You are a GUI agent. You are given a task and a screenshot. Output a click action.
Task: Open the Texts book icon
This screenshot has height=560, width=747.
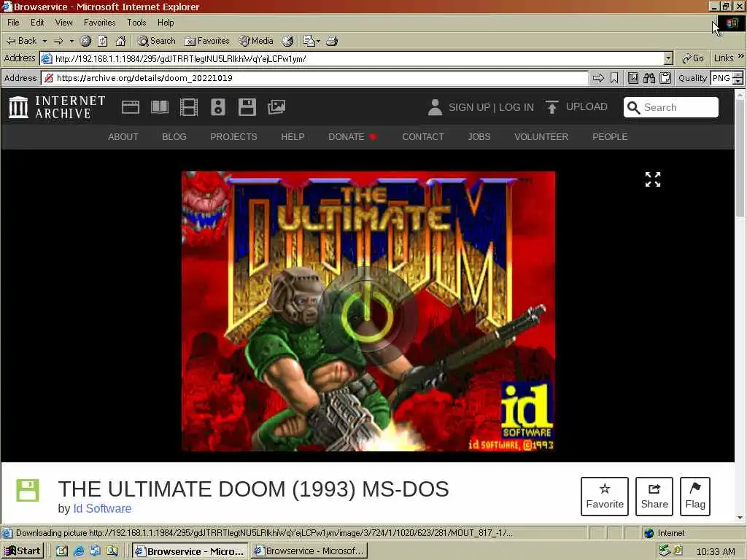[x=160, y=107]
